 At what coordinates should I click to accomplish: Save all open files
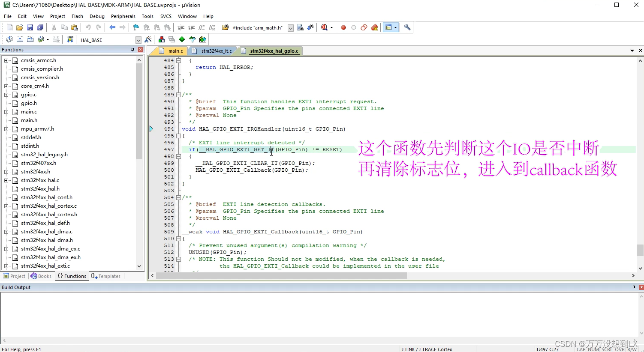point(40,27)
